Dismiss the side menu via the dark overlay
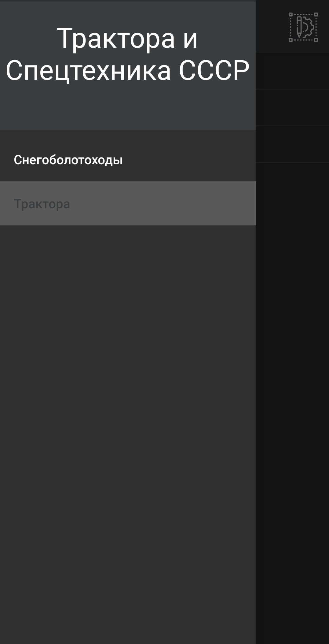This screenshot has width=329, height=644. (x=292, y=398)
